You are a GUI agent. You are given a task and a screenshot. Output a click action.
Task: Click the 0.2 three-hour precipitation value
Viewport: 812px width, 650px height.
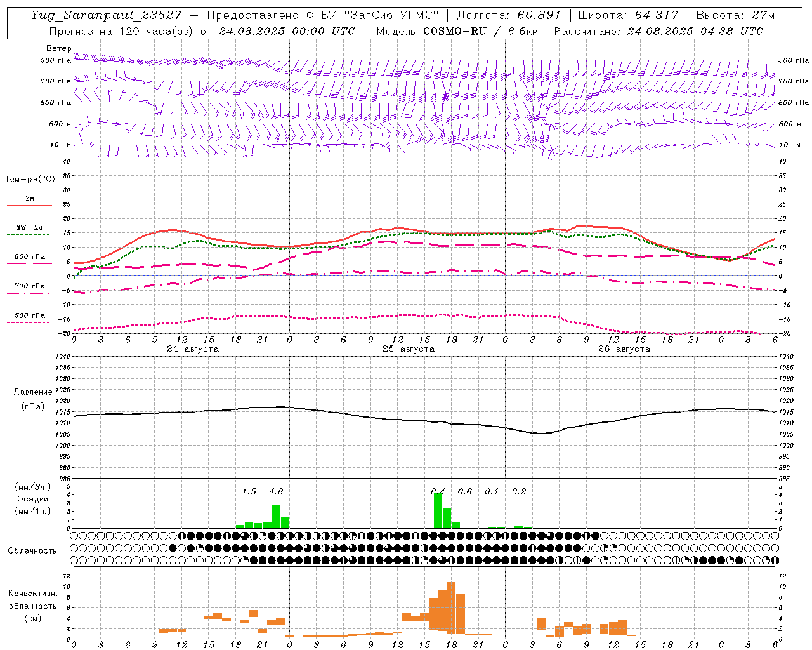[x=519, y=491]
